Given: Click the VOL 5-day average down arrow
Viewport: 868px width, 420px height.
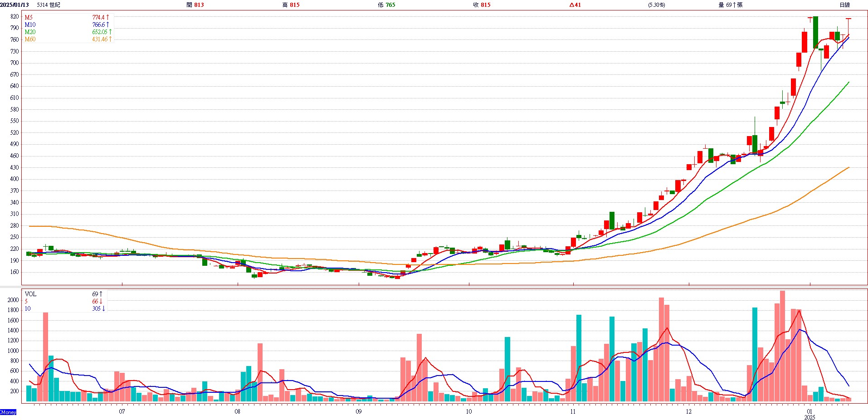Looking at the screenshot, I should pos(101,301).
